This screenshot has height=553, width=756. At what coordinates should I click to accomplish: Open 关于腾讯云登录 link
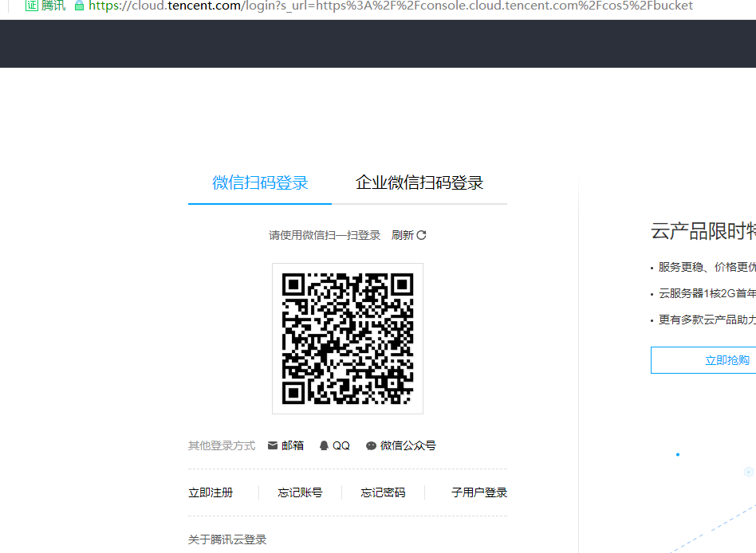pos(227,539)
